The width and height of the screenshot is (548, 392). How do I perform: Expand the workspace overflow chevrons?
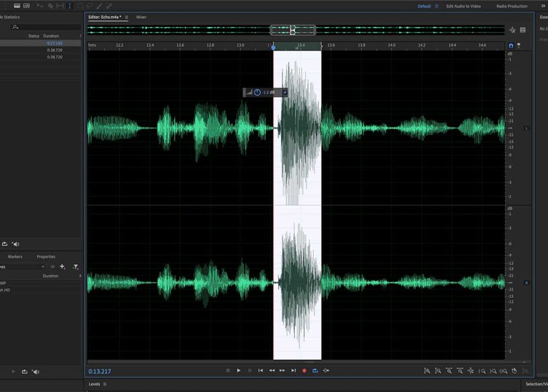point(543,6)
